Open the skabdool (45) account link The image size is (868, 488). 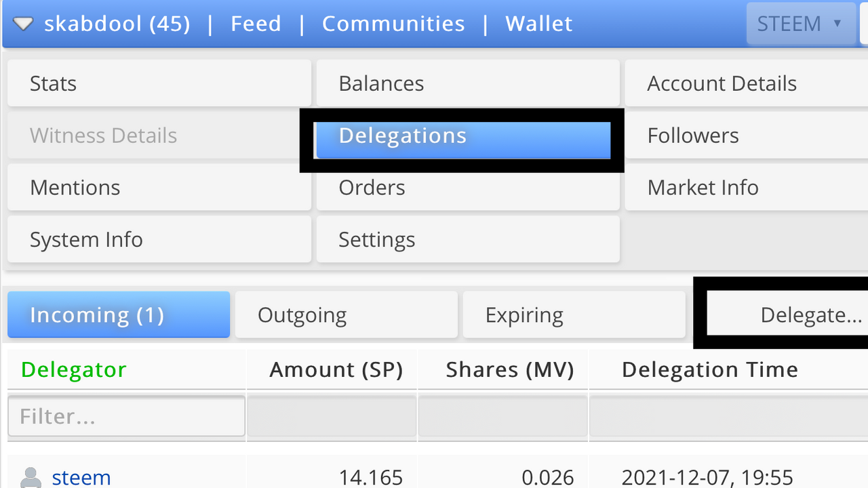pyautogui.click(x=117, y=24)
